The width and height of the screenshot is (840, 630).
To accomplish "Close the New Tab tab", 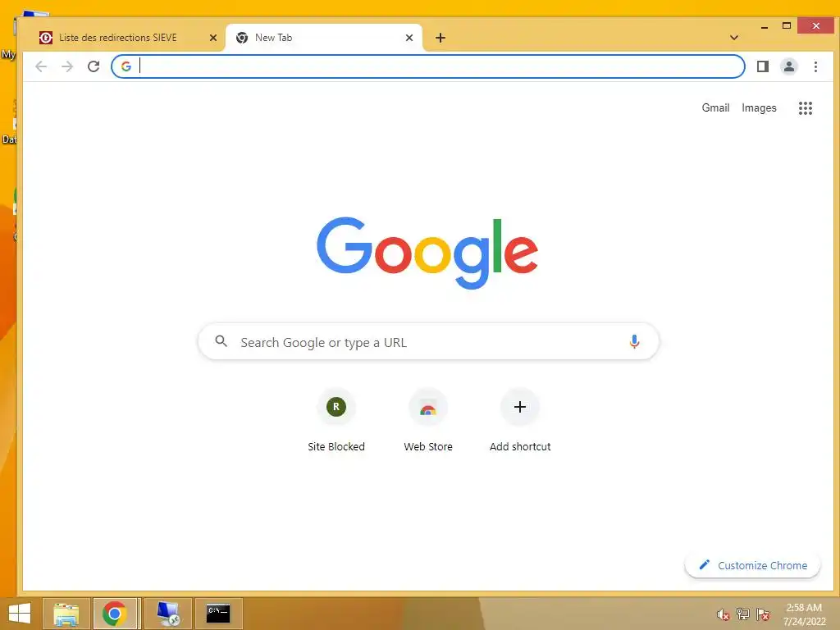I will 409,38.
